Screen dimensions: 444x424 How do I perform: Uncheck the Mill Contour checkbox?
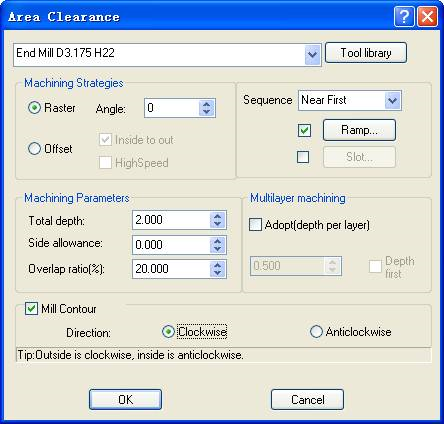(x=31, y=309)
